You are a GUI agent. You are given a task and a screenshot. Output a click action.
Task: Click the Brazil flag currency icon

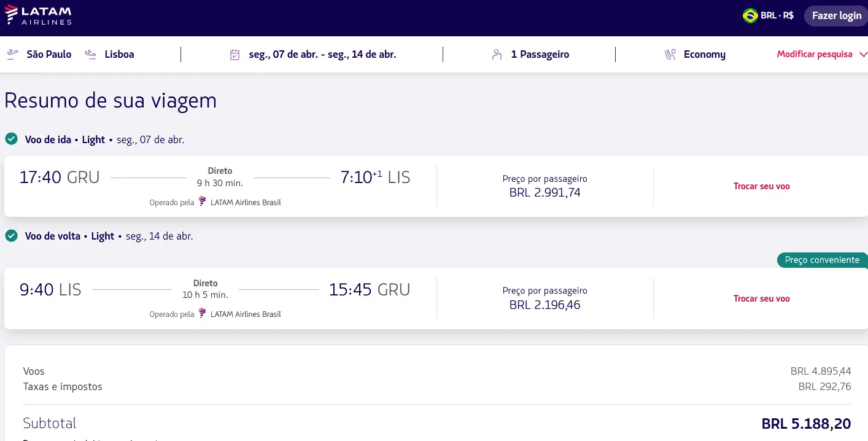pos(750,16)
